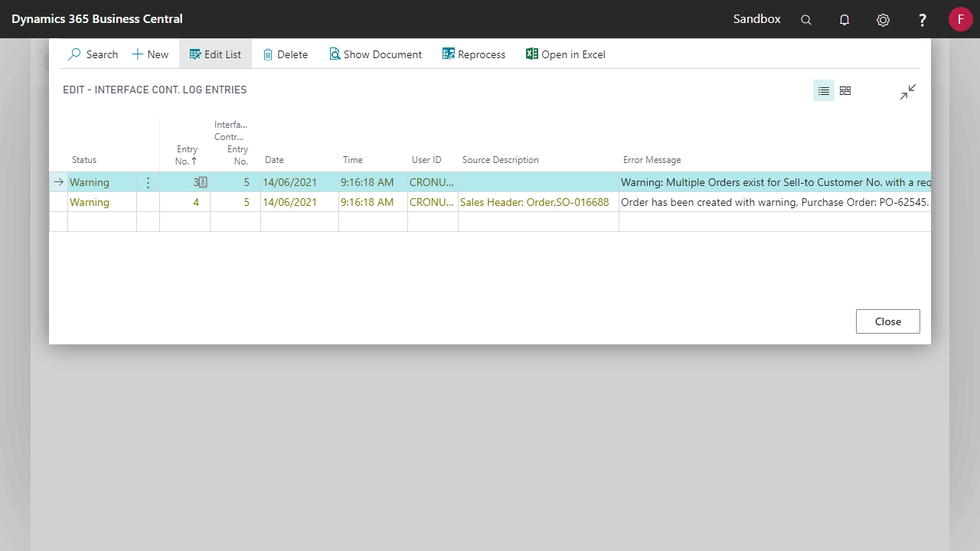The width and height of the screenshot is (980, 551).
Task: Exit the page's focus mode arrows
Action: (x=907, y=91)
